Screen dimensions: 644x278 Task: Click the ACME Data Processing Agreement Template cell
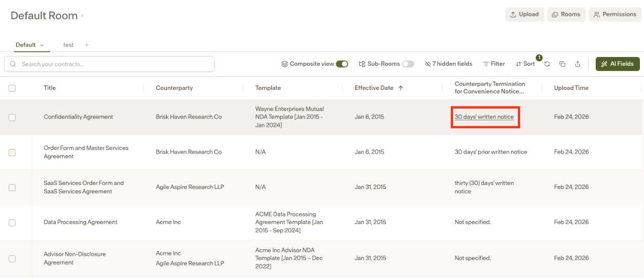coord(289,223)
